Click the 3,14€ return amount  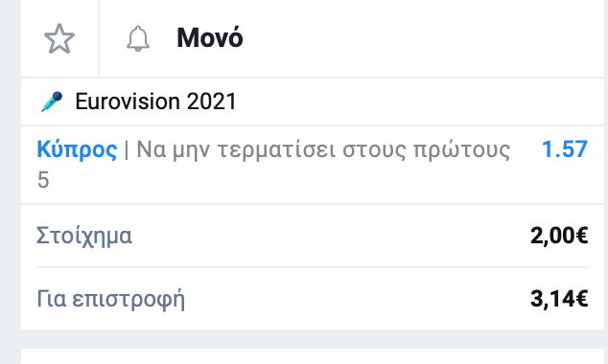click(x=559, y=299)
